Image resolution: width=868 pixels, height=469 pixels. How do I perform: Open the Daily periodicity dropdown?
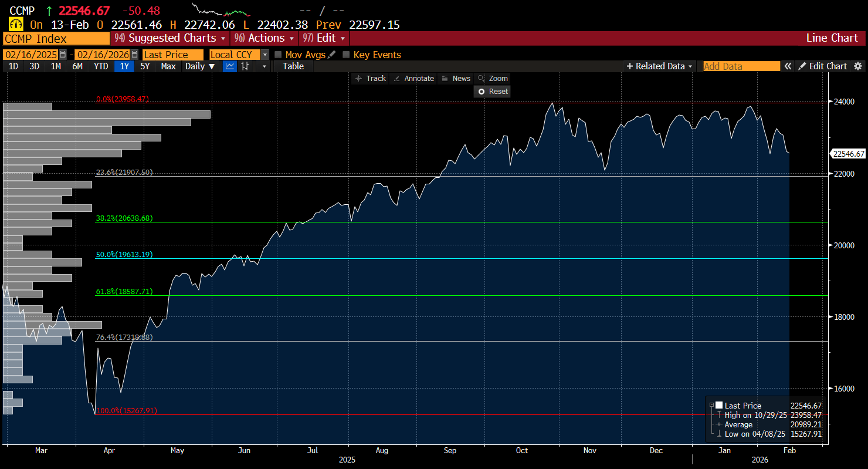tap(200, 66)
